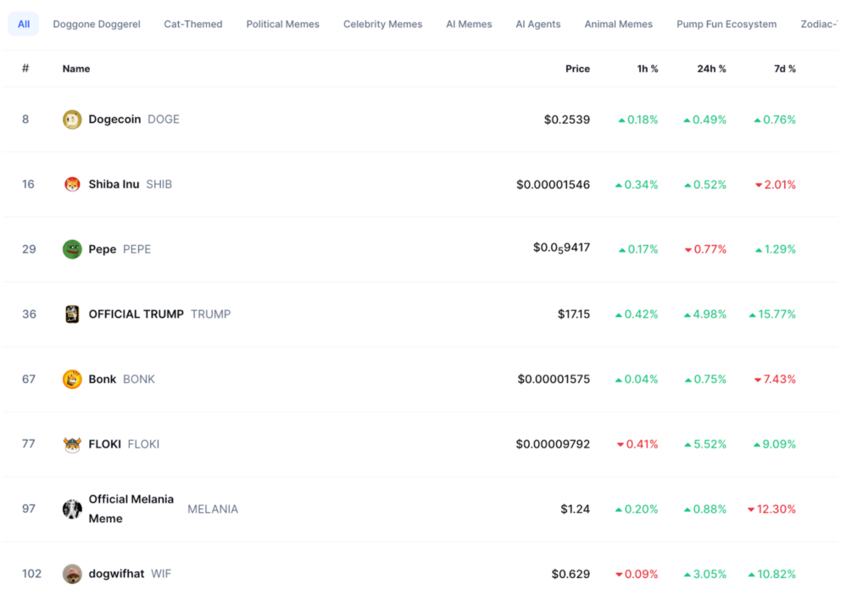Open the Political Memes tab
The height and width of the screenshot is (595, 868).
coord(283,24)
